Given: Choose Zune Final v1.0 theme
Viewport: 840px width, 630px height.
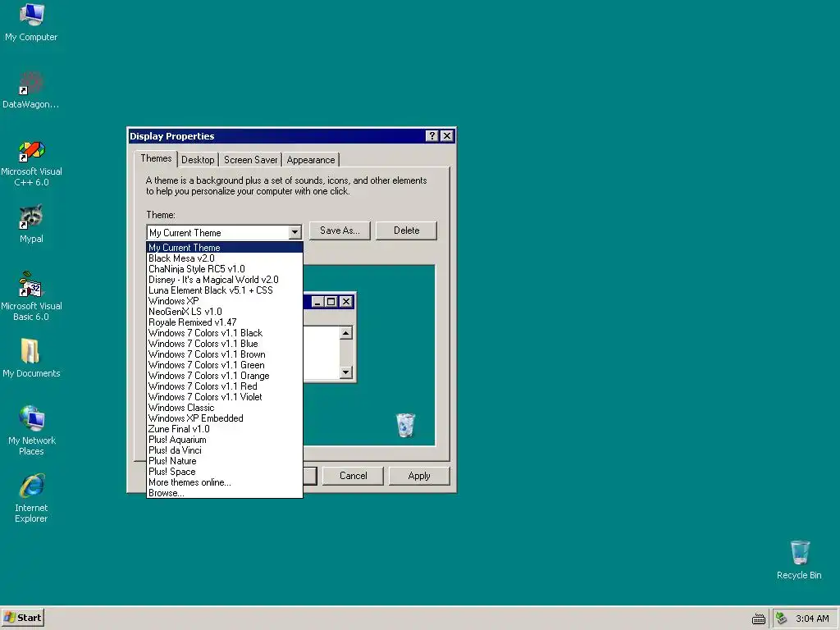Looking at the screenshot, I should (x=225, y=429).
